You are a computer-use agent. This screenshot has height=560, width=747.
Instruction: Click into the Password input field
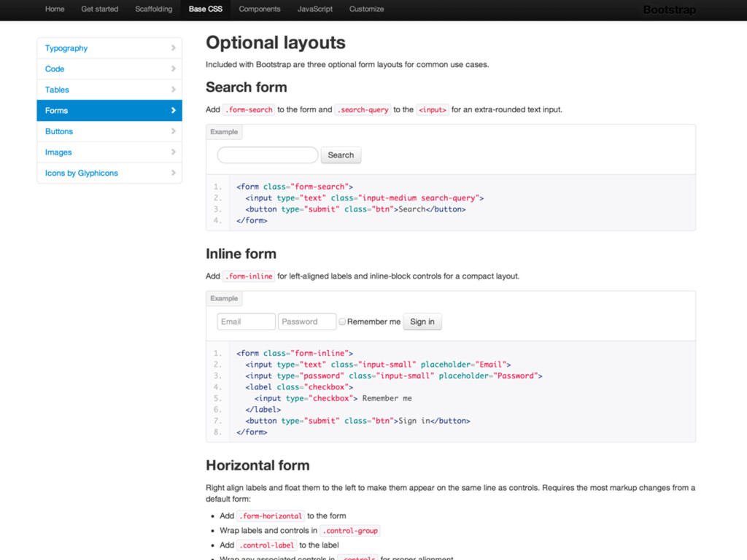307,322
